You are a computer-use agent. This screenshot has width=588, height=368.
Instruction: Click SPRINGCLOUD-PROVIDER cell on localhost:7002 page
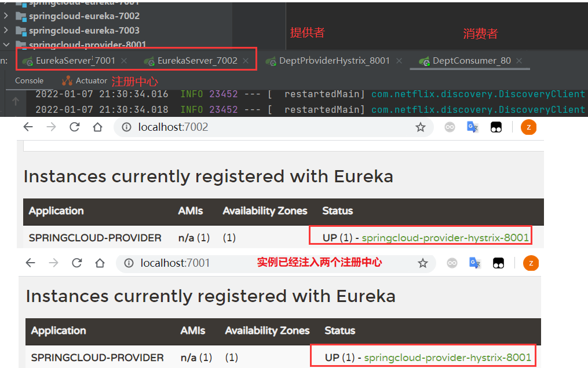coord(95,238)
